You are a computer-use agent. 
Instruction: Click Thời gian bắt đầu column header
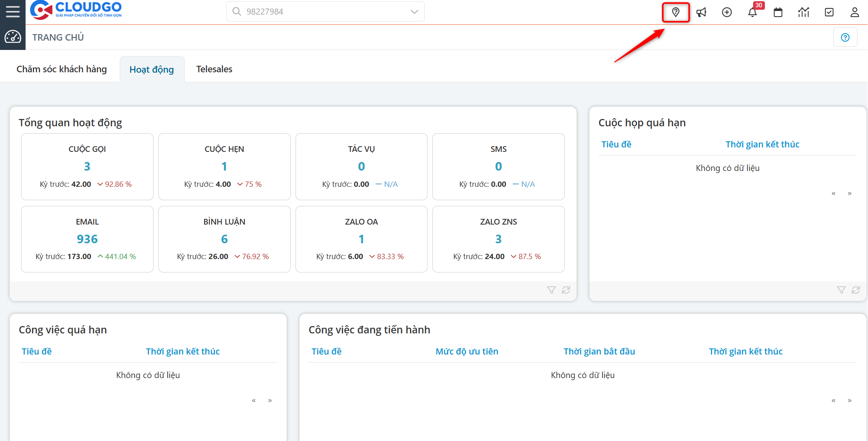(599, 352)
